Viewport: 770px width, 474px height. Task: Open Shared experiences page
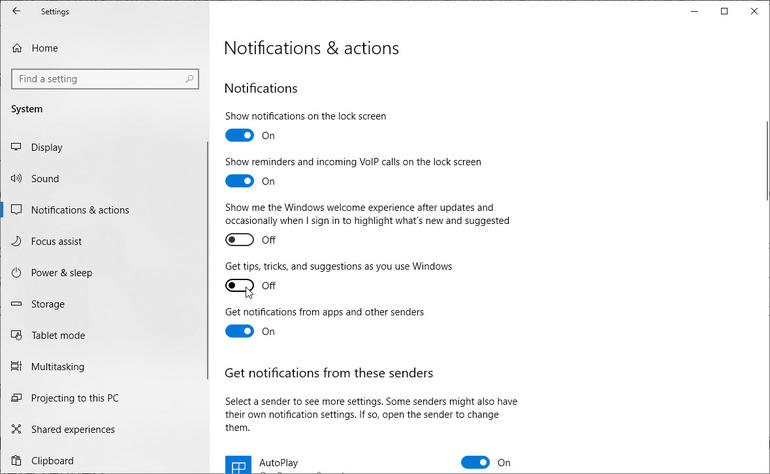pyautogui.click(x=73, y=429)
